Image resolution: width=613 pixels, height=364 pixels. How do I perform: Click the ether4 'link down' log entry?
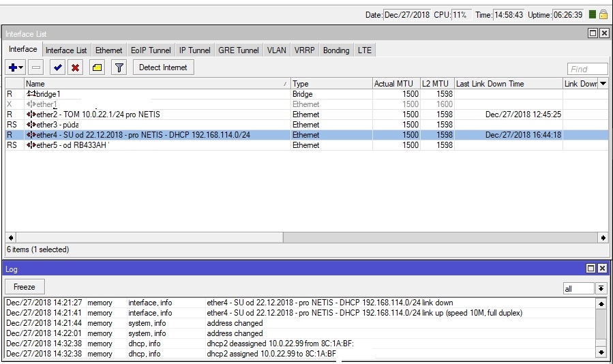pos(300,303)
